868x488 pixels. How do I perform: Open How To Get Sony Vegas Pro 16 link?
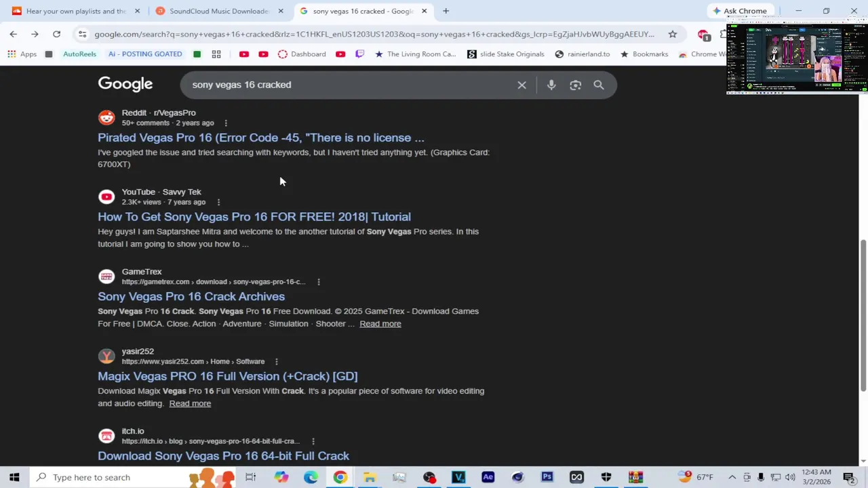(254, 217)
